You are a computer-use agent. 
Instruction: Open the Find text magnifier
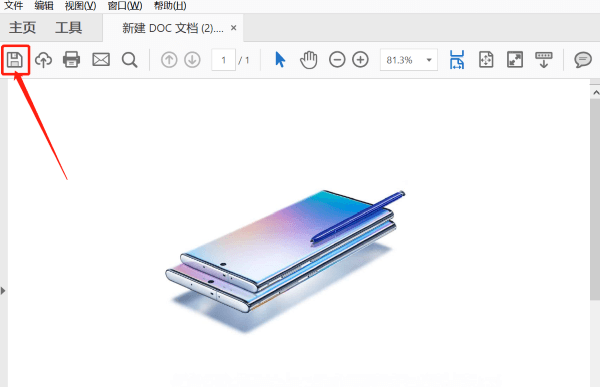(x=130, y=60)
